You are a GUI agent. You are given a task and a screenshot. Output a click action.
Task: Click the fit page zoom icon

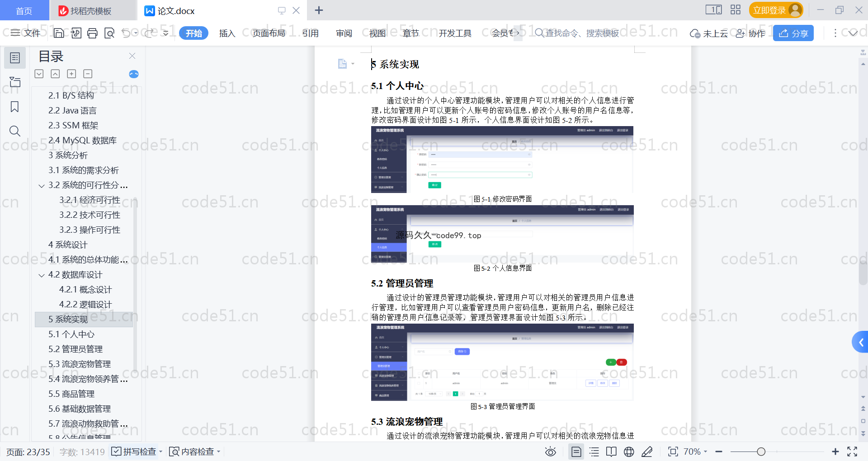(673, 452)
